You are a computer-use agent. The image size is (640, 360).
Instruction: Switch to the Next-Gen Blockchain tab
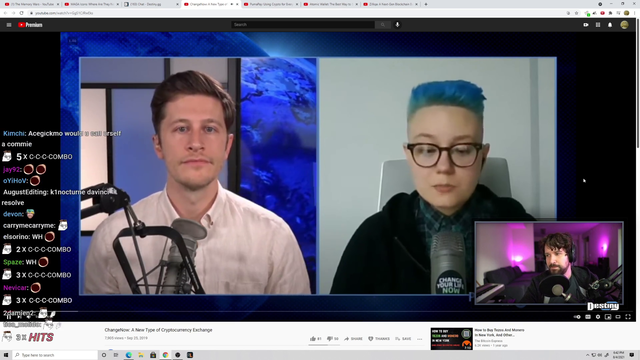[x=389, y=4]
